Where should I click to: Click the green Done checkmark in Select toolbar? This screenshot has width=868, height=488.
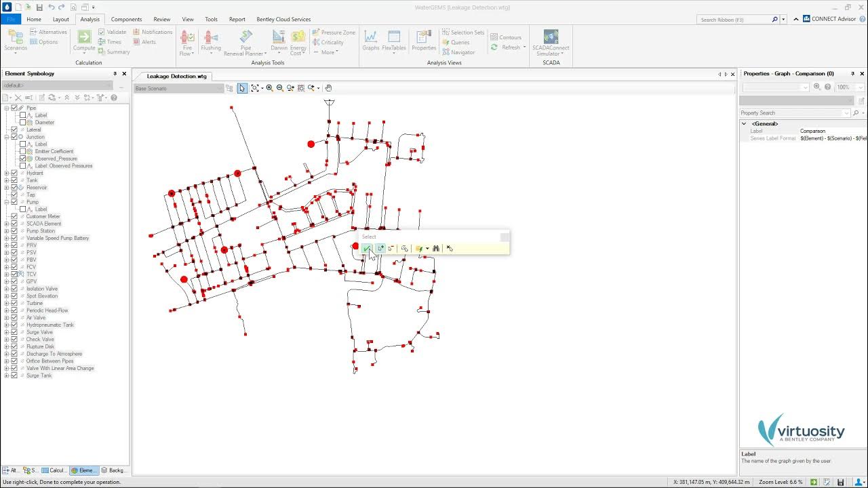(366, 249)
